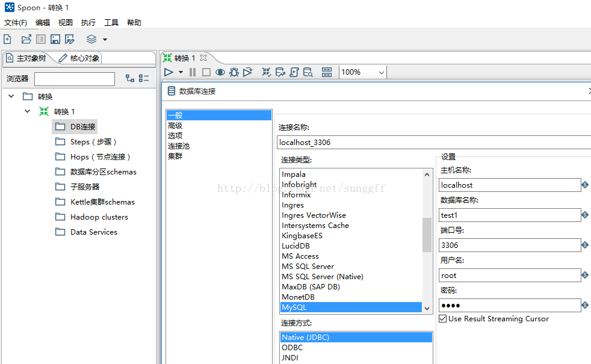Viewport: 591px width, 364px height.
Task: Click the perspectives layers icon
Action: 91,39
